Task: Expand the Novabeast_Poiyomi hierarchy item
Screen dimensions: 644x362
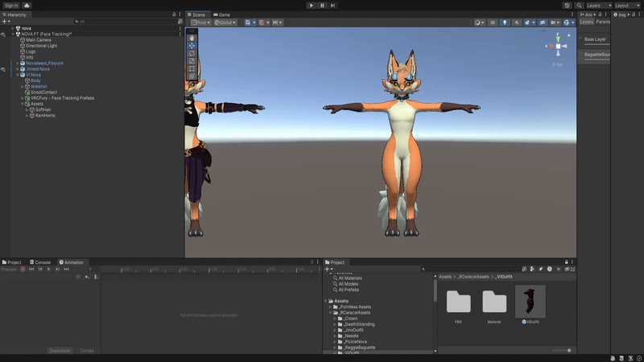Action: pos(17,63)
